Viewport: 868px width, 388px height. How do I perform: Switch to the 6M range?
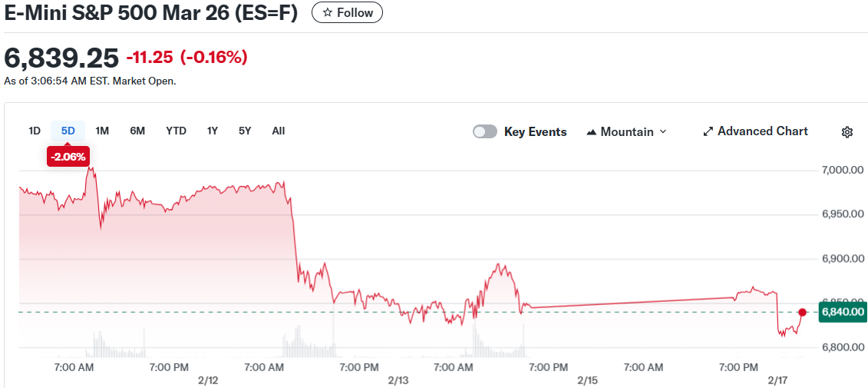pyautogui.click(x=137, y=131)
